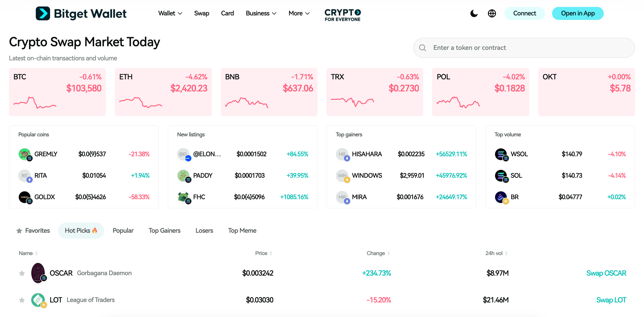The image size is (644, 317).
Task: Click the fire icon on Hot Picks
Action: click(95, 230)
